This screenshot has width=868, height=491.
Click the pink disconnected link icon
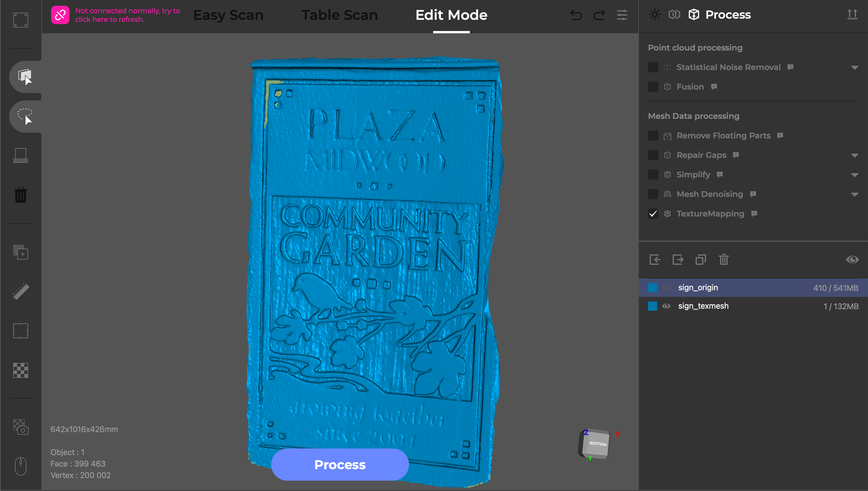tap(60, 15)
